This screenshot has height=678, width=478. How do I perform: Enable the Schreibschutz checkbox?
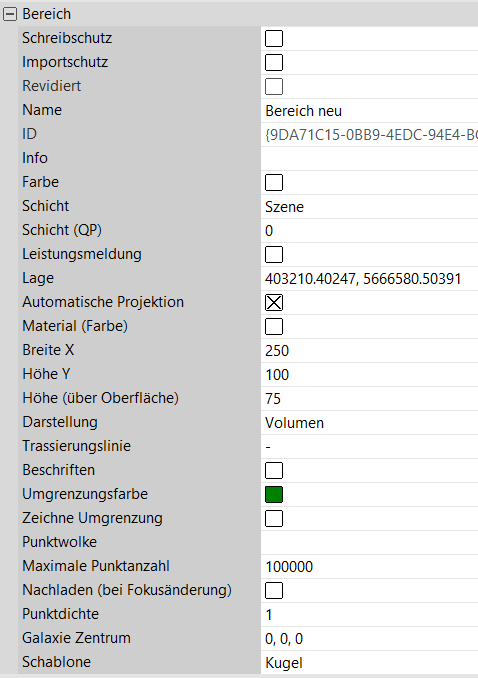coord(274,38)
